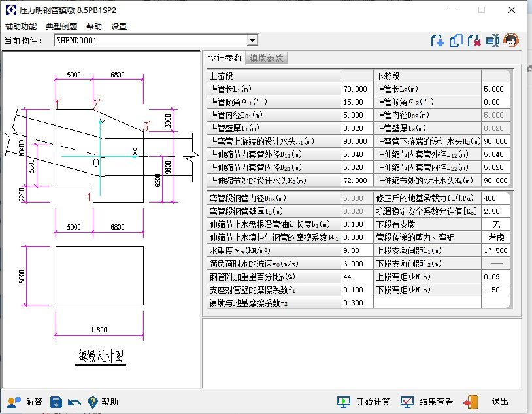Viewport: 532px width, 414px height.
Task: Open the 典型例题 menu
Action: coord(61,27)
